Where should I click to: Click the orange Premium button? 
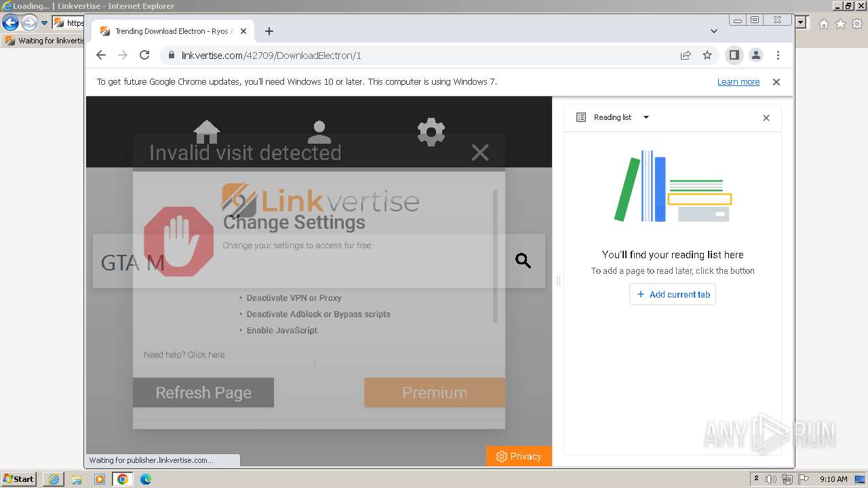(x=435, y=392)
